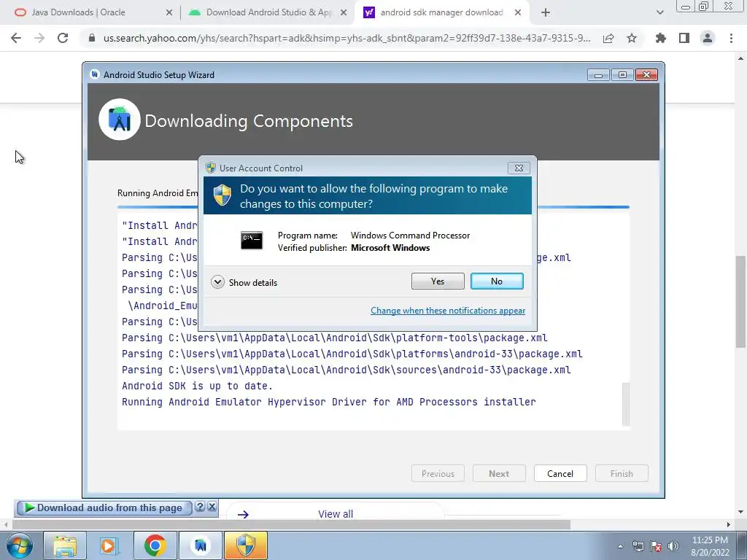The image size is (747, 560).
Task: Click the Chrome taskbar icon
Action: pyautogui.click(x=155, y=545)
